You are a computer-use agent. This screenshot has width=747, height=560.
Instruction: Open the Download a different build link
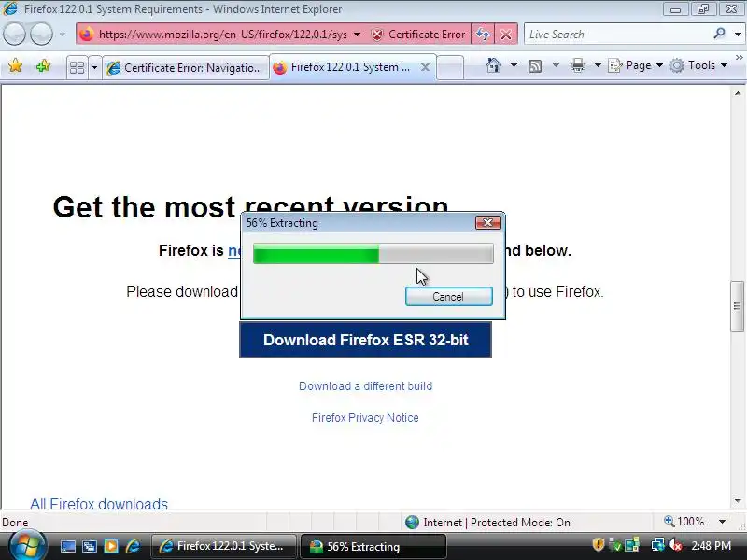(365, 385)
